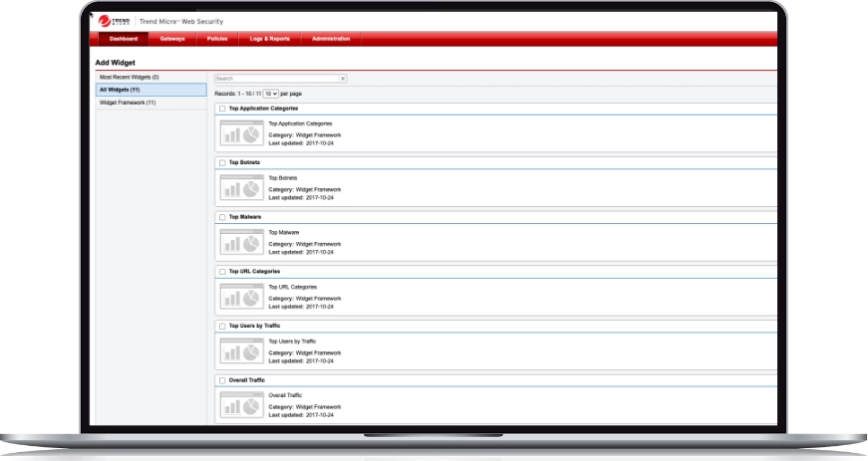
Task: Open the Dashboard tab
Action: pyautogui.click(x=124, y=39)
